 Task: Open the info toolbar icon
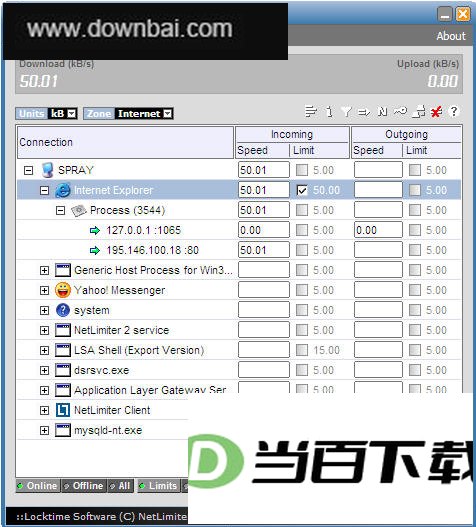point(329,111)
